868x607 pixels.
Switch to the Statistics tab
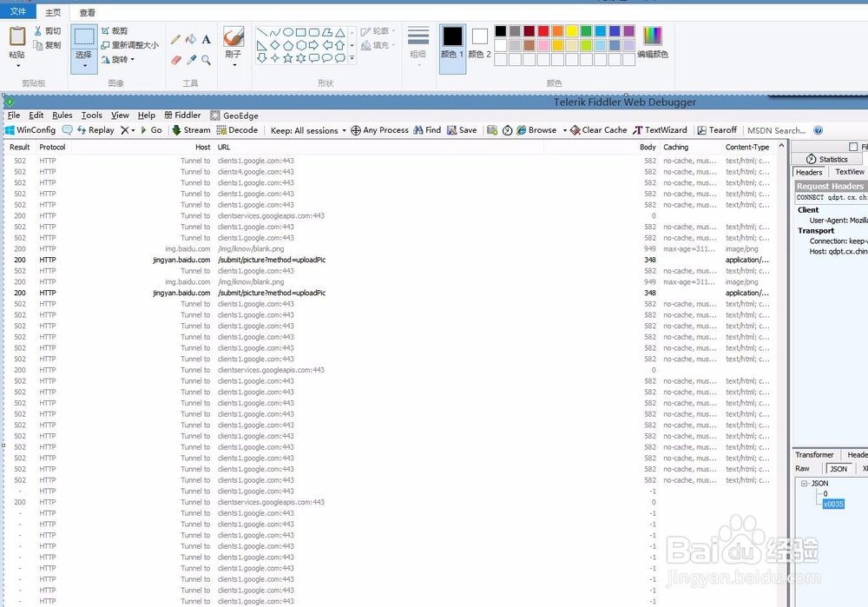tap(827, 159)
